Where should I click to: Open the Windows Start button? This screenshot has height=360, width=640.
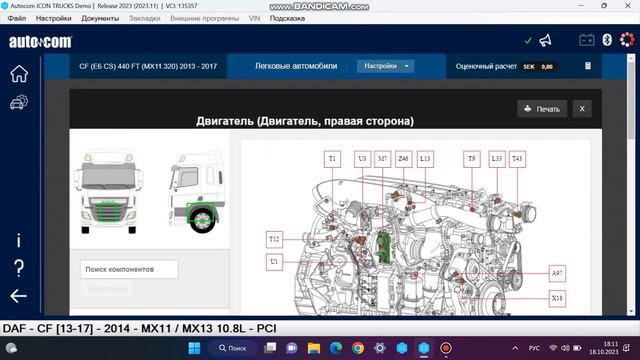(194, 348)
